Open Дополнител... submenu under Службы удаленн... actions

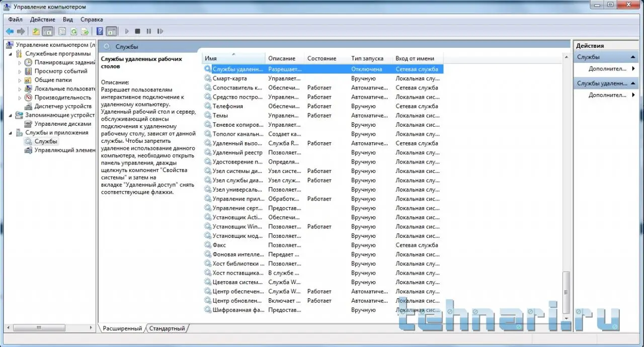(x=608, y=95)
